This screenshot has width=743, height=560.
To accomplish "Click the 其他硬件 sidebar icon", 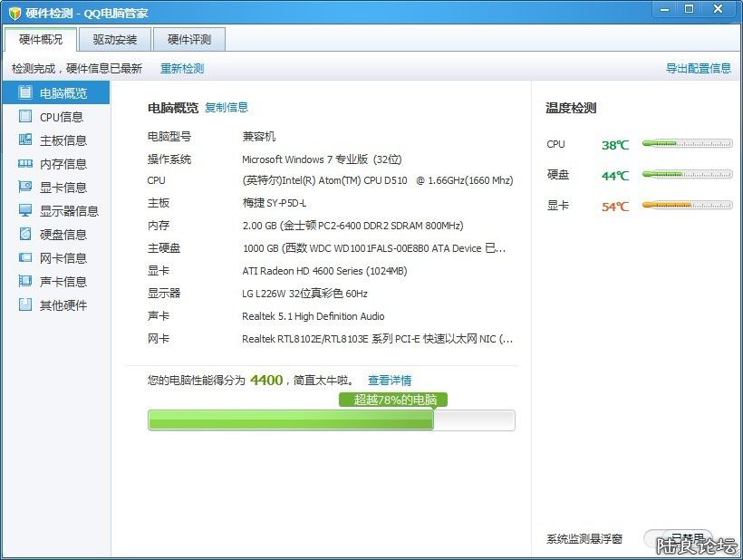I will click(24, 305).
